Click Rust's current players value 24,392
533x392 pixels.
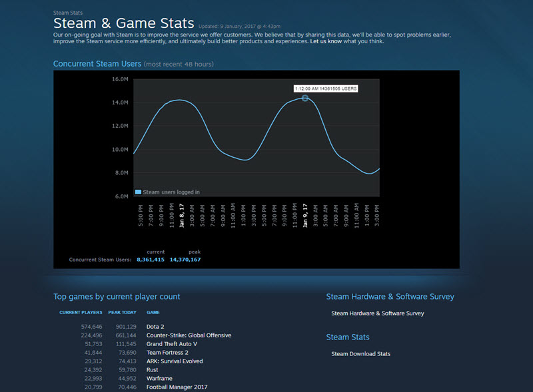[x=93, y=370]
